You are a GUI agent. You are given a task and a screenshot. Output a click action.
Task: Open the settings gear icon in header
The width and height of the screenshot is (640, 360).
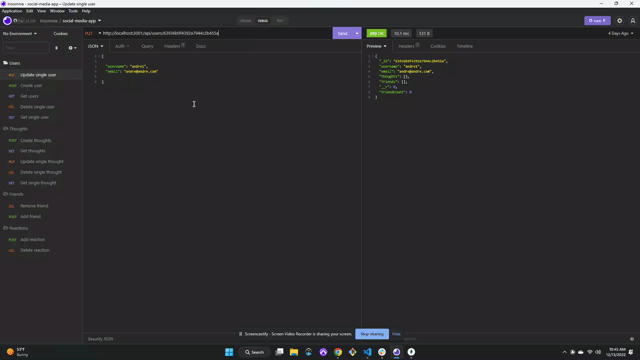619,20
